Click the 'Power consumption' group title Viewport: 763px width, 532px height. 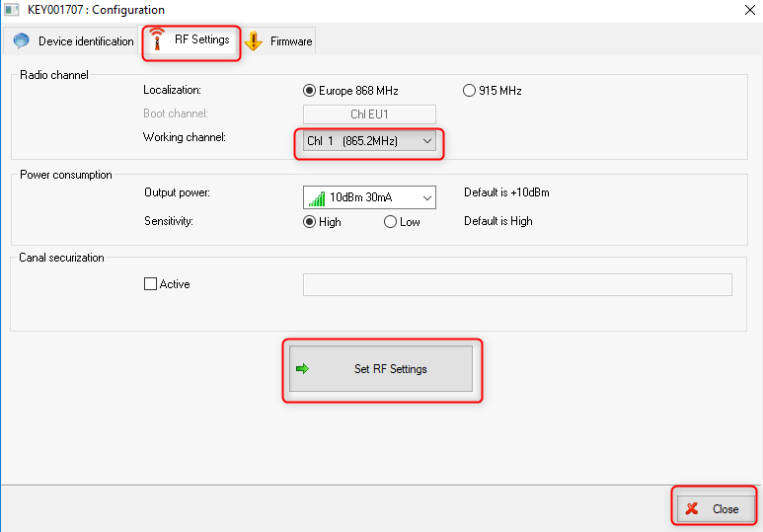66,175
